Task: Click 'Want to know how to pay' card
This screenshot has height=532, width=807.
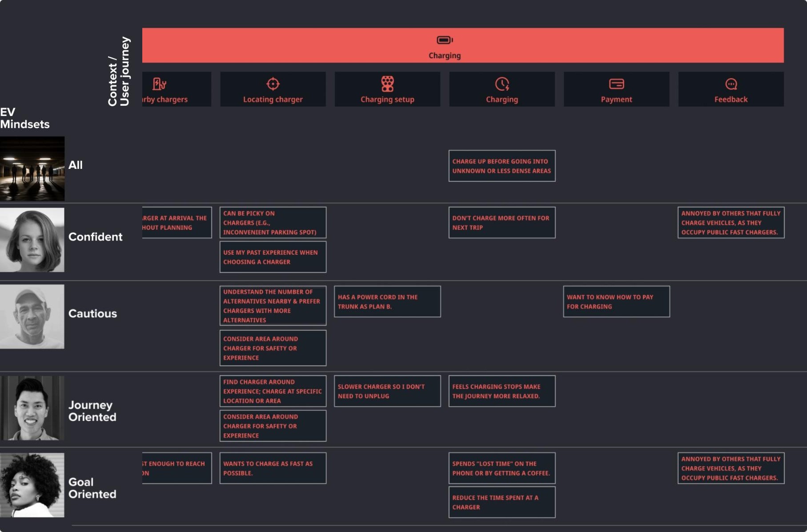Action: (x=616, y=301)
